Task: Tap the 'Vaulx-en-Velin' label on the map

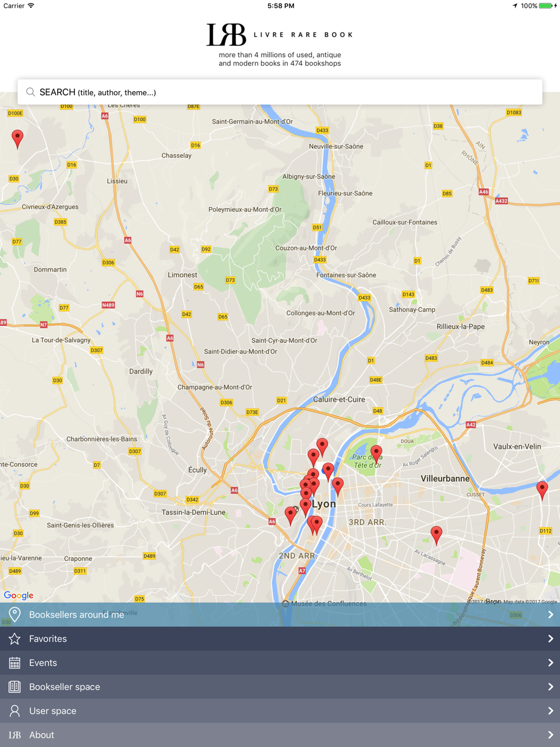Action: [517, 446]
